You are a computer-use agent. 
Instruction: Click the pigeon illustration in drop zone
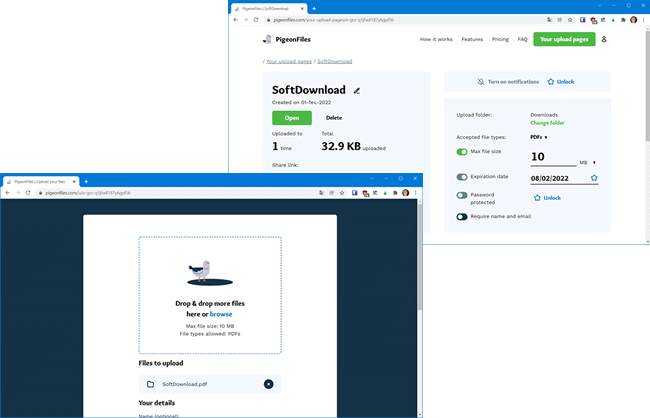(x=202, y=270)
